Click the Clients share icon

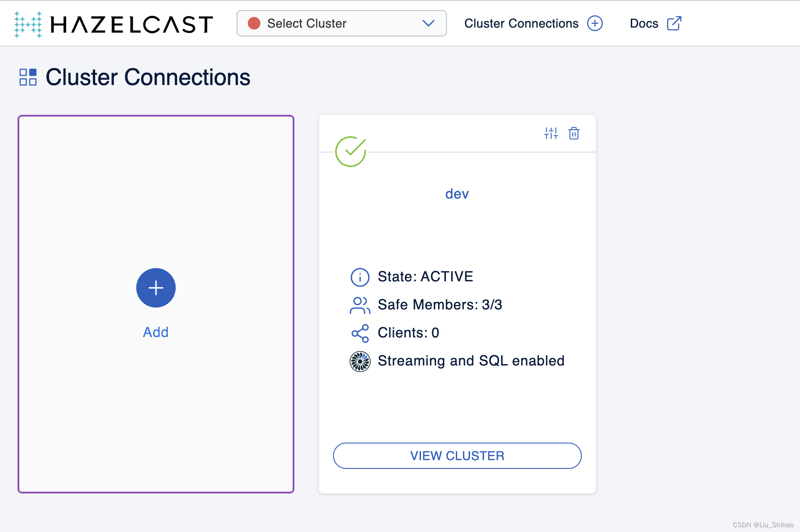360,333
